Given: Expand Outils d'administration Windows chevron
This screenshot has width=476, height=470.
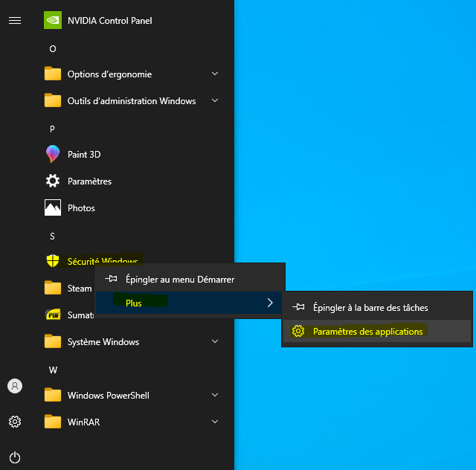Looking at the screenshot, I should click(x=215, y=100).
